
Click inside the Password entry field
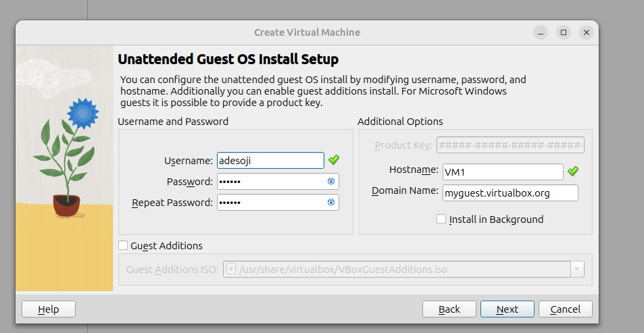click(x=270, y=182)
